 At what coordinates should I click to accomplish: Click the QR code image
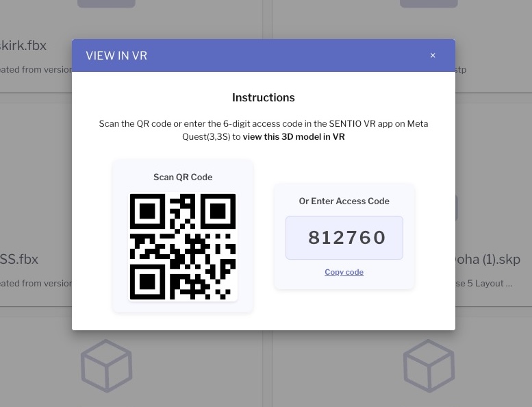coord(183,247)
